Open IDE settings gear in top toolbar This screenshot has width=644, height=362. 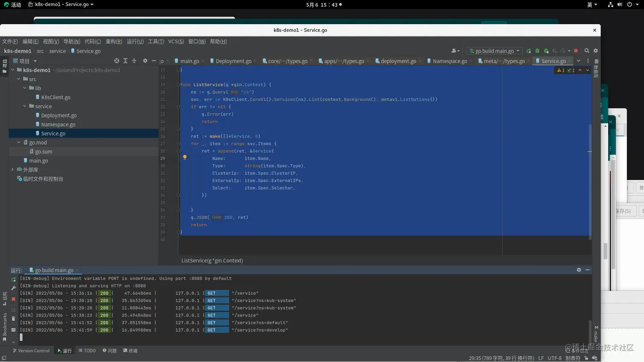click(x=596, y=51)
